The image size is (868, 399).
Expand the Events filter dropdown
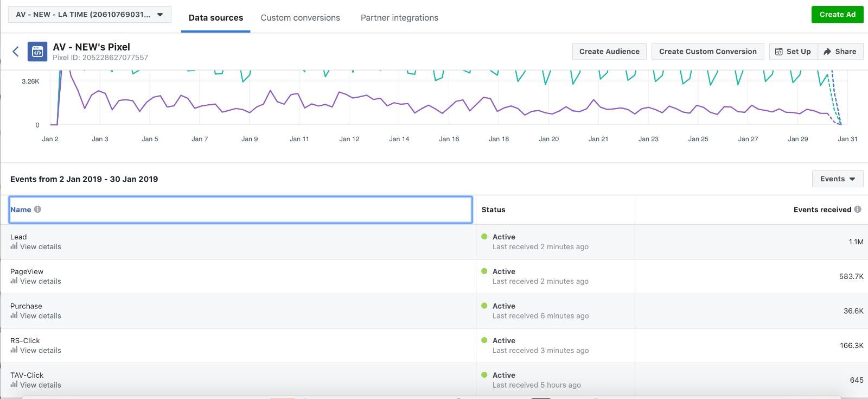tap(837, 179)
